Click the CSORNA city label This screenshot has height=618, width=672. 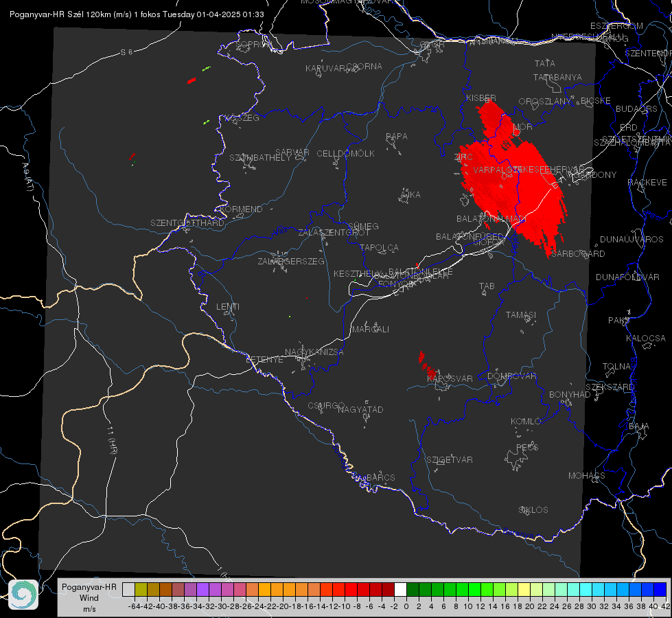[364, 67]
